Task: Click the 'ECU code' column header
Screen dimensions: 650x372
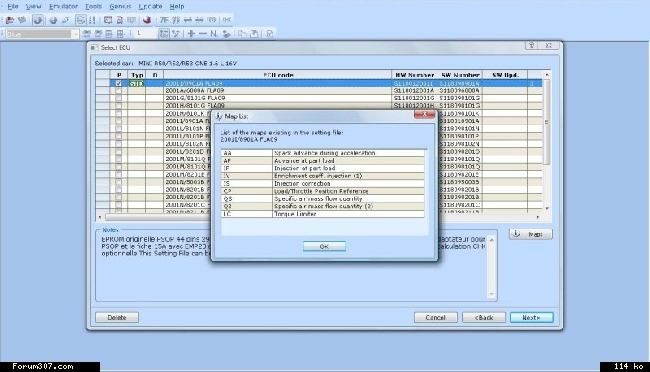Action: (278, 75)
